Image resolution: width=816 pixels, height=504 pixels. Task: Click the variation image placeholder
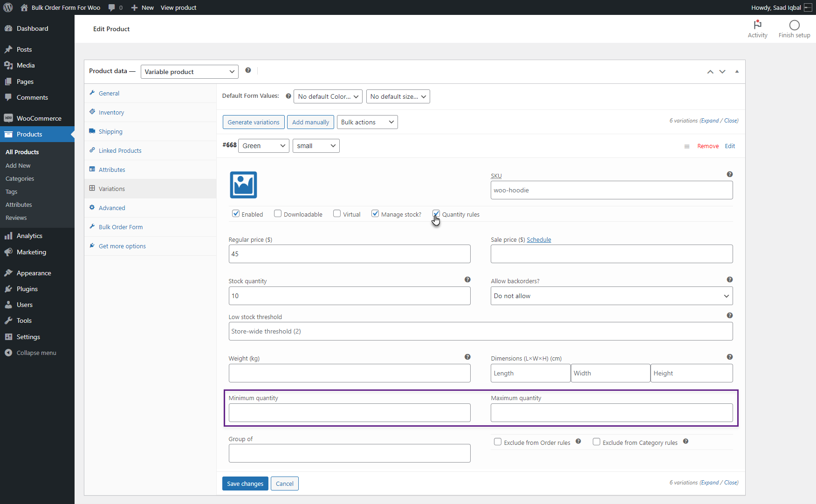point(243,185)
